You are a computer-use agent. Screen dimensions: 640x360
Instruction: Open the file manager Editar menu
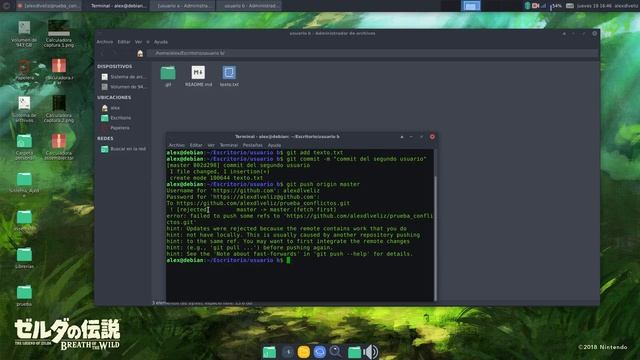point(124,42)
